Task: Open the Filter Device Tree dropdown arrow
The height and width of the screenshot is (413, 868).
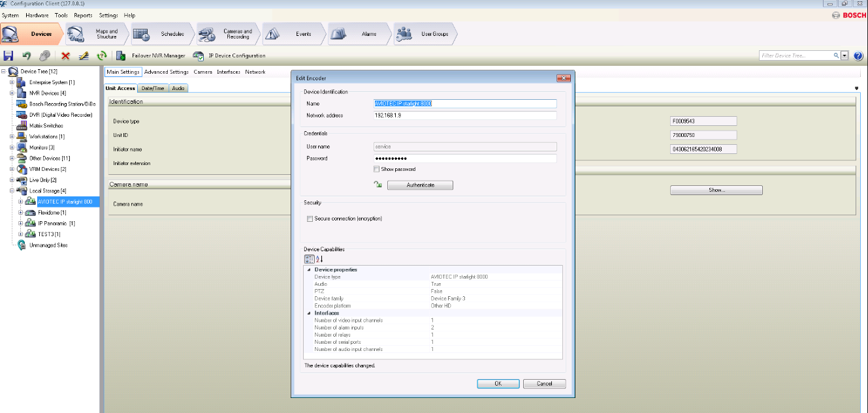Action: 844,56
